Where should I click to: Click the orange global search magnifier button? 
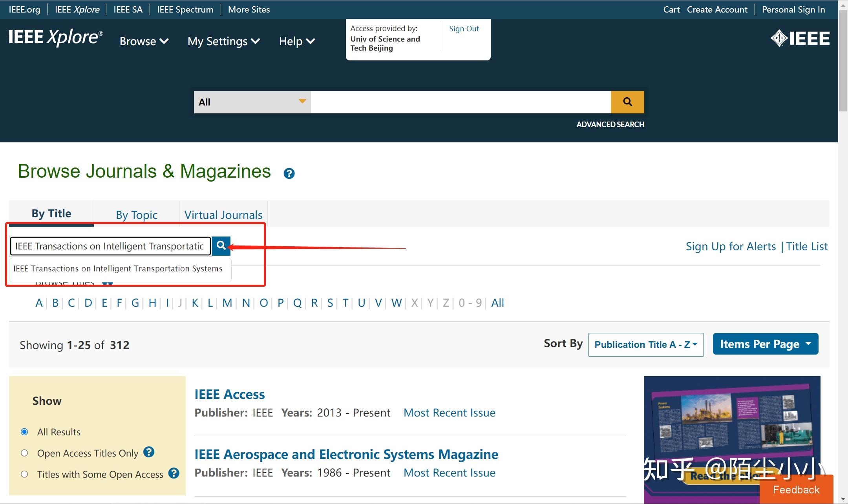pyautogui.click(x=627, y=102)
